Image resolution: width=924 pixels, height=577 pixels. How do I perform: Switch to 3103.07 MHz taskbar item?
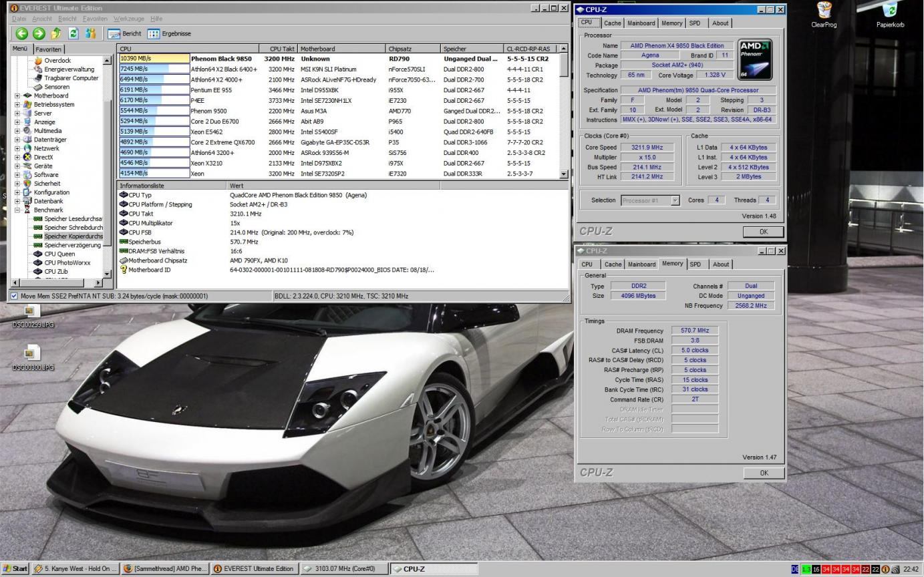click(343, 569)
